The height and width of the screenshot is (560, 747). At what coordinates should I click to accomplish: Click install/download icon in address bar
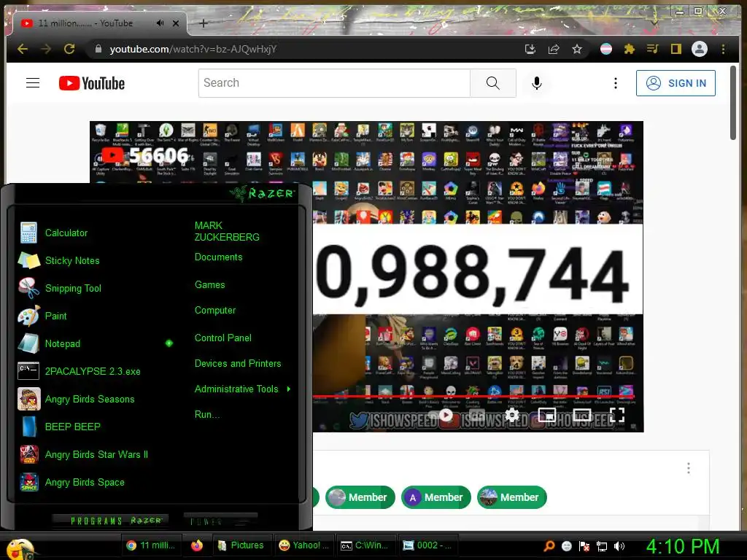point(530,49)
